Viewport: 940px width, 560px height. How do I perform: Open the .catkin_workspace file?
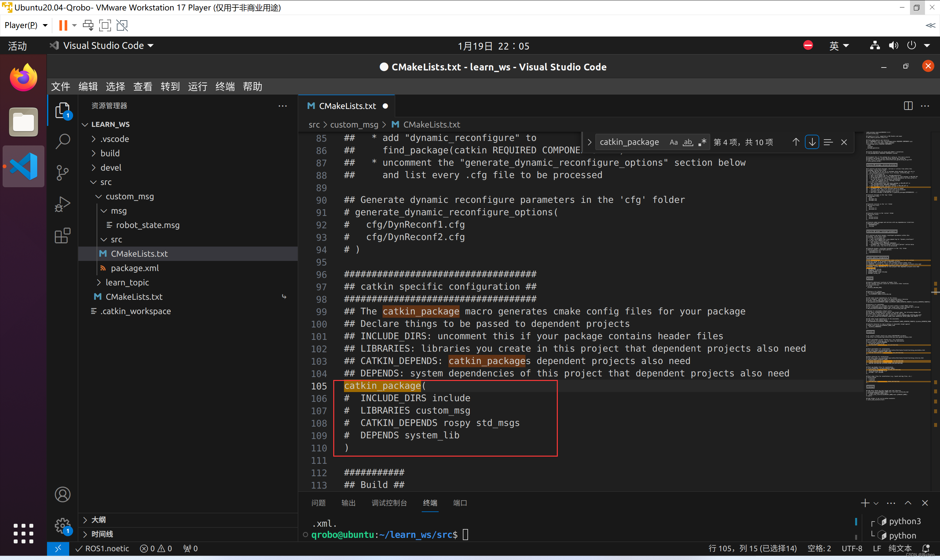point(135,311)
